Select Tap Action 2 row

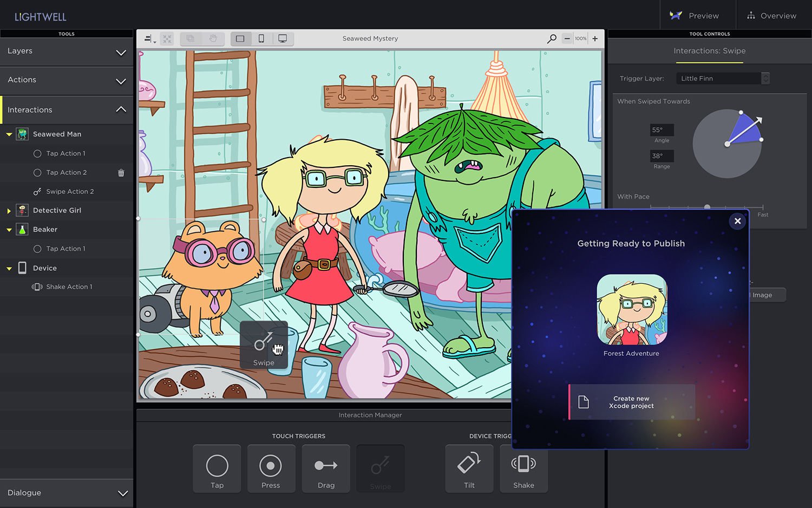tap(67, 172)
